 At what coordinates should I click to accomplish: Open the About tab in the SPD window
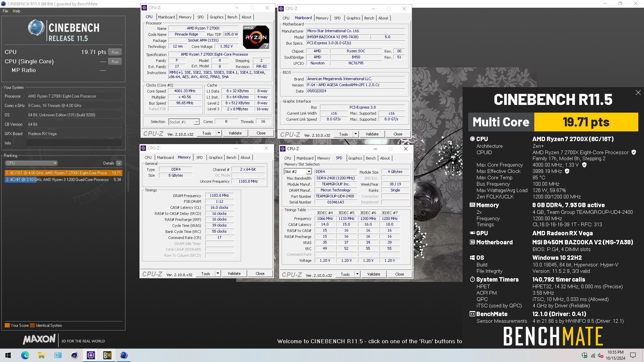(385, 158)
